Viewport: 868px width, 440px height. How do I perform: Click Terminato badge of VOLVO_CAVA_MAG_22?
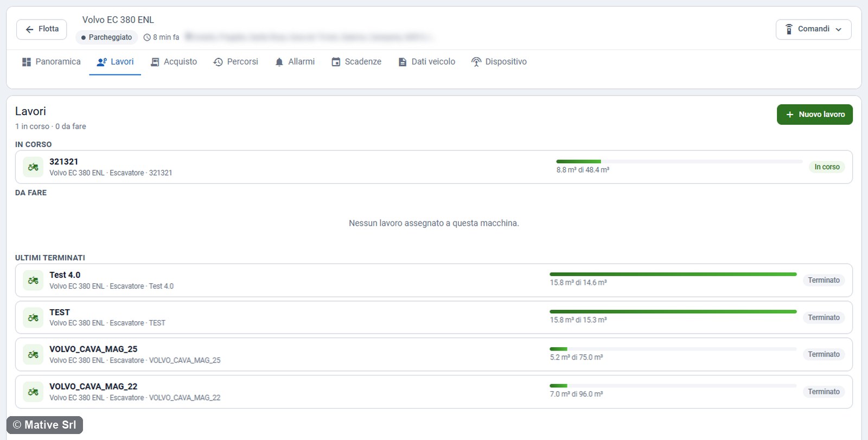coord(824,392)
